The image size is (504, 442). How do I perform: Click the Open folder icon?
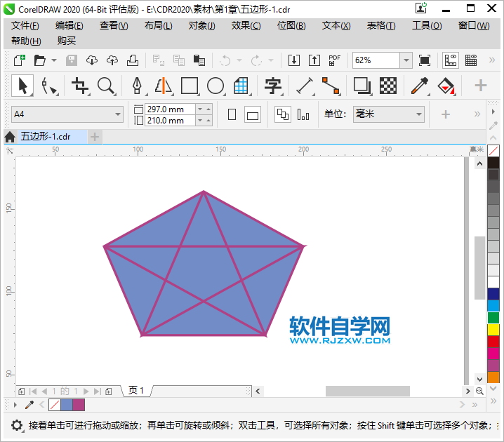click(x=40, y=60)
